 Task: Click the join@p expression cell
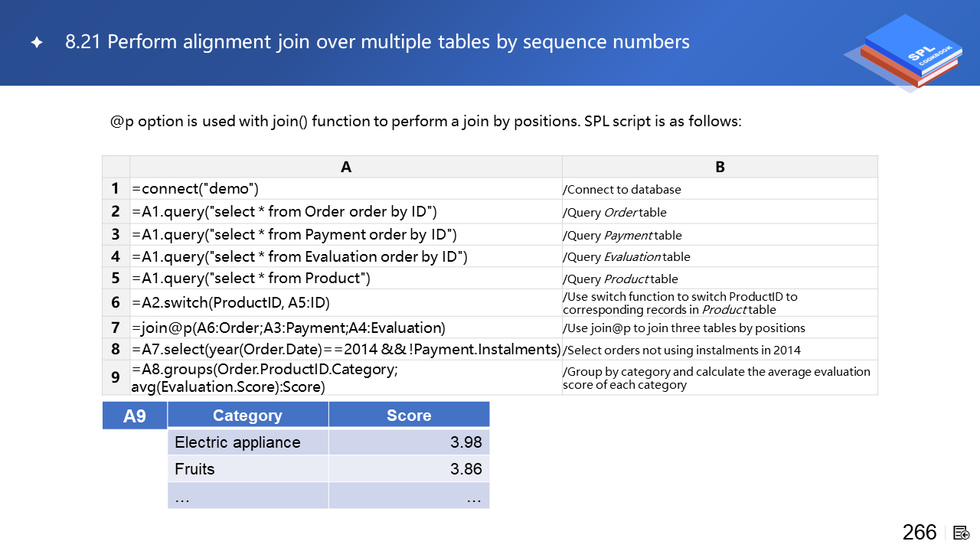pos(346,328)
